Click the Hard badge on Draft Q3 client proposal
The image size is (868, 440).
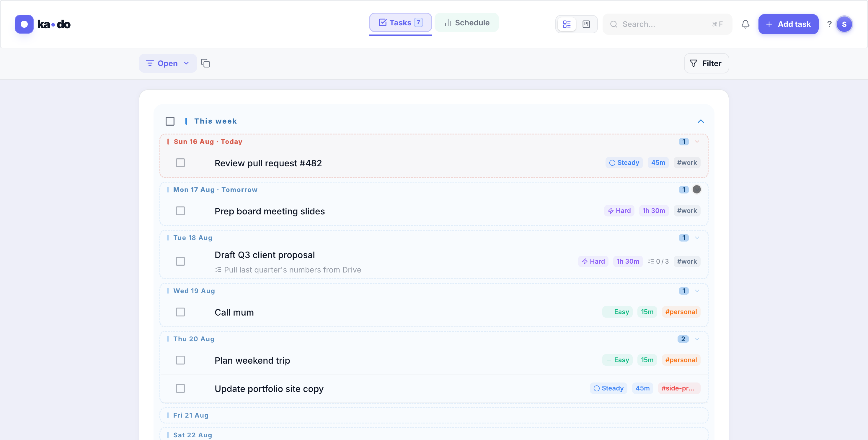(593, 262)
